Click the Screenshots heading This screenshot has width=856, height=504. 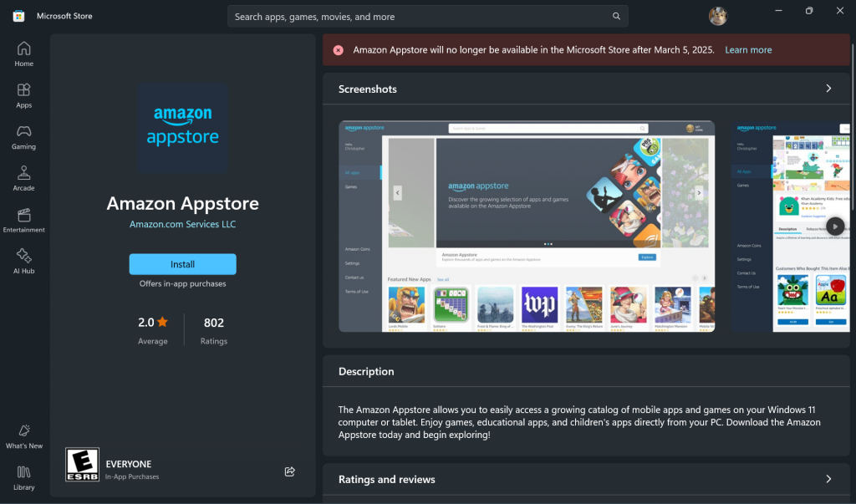pyautogui.click(x=368, y=89)
